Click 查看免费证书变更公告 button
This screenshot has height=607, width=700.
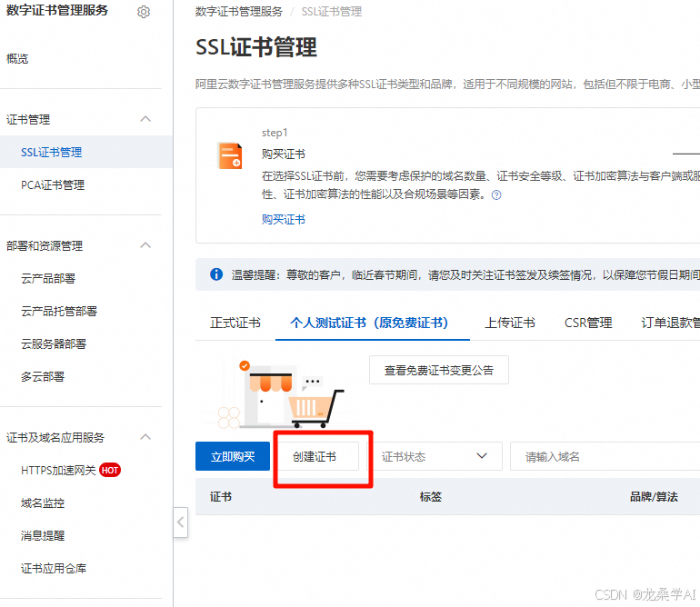(x=439, y=370)
